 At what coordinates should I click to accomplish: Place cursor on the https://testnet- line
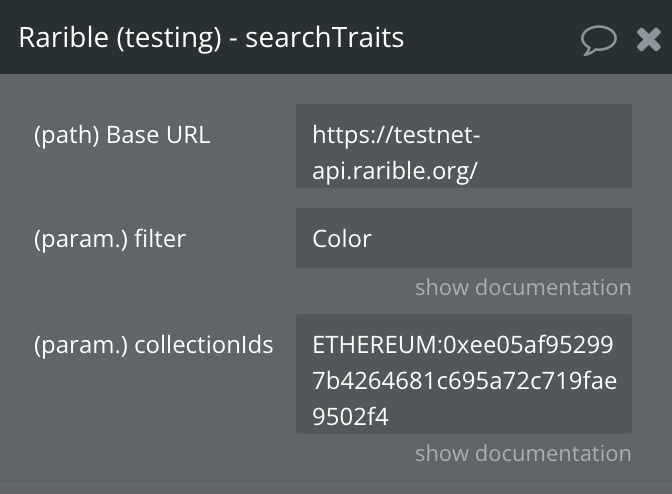pos(396,135)
